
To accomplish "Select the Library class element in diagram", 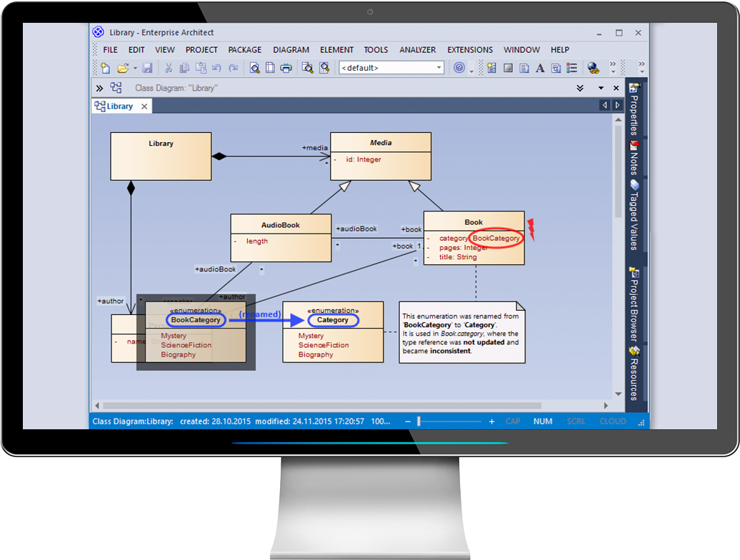I will click(161, 156).
